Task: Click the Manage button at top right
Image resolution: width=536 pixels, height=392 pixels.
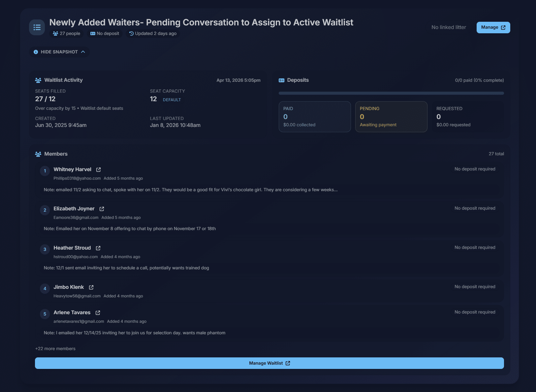Action: coord(493,27)
